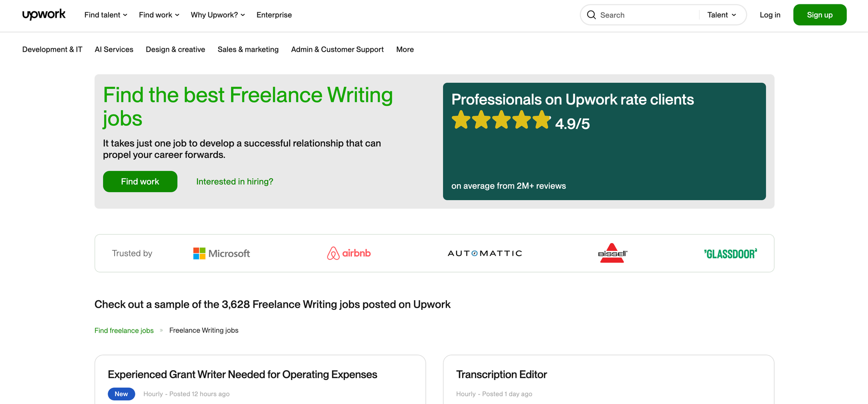Select the Microsoft logo
The width and height of the screenshot is (868, 404).
pyautogui.click(x=221, y=253)
